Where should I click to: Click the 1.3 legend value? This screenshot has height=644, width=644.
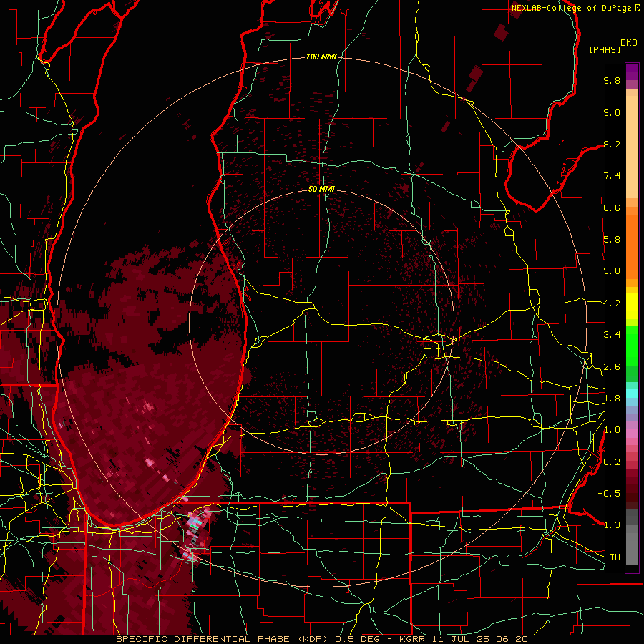click(612, 525)
